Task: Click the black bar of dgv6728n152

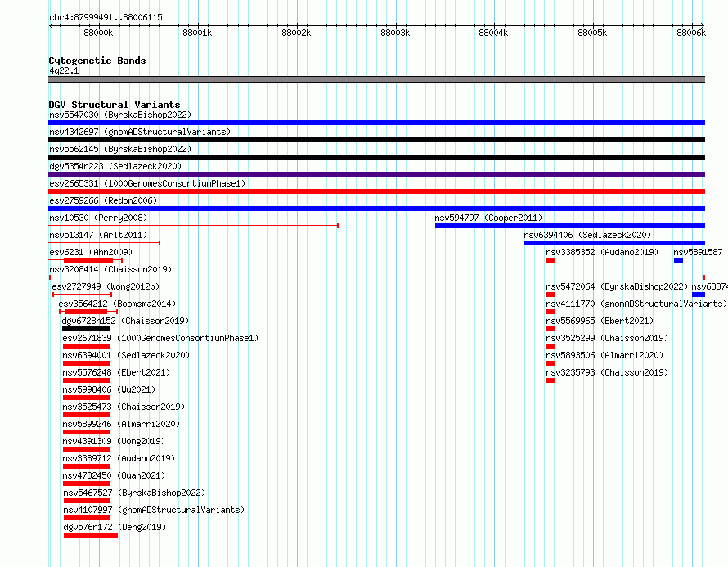Action: (86, 329)
